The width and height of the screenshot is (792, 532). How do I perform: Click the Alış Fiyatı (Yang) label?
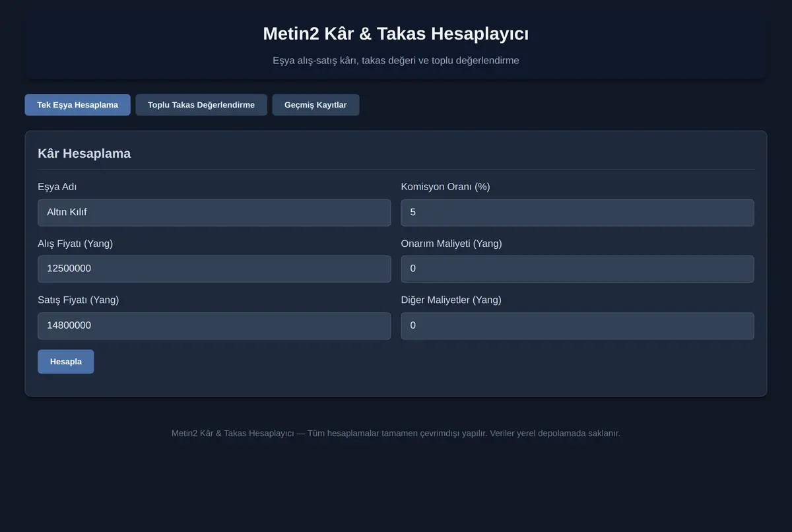click(x=75, y=244)
